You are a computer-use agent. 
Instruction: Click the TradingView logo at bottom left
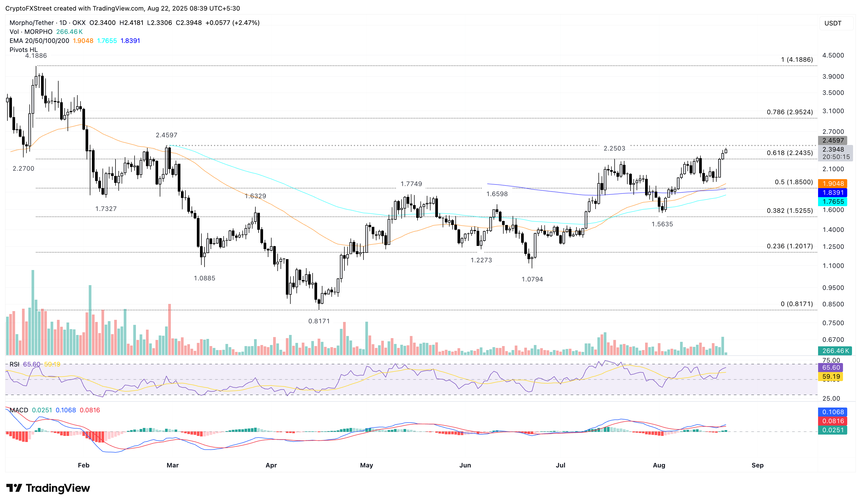click(x=48, y=488)
